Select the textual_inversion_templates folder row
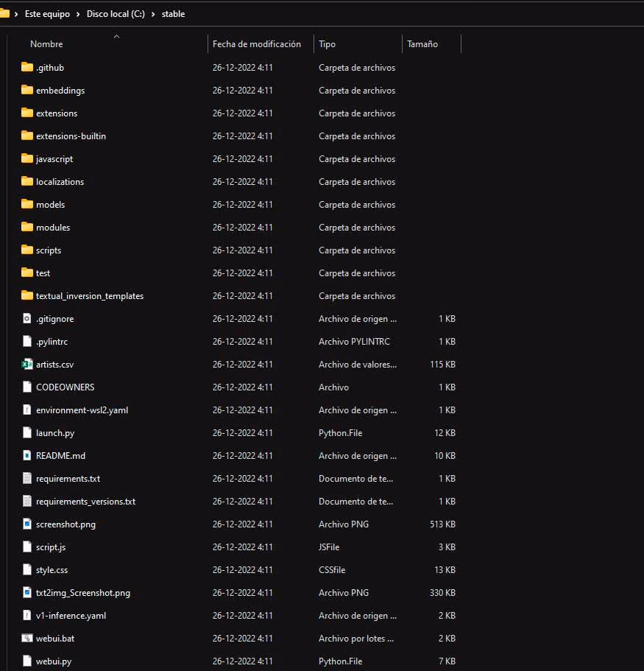 (238, 295)
